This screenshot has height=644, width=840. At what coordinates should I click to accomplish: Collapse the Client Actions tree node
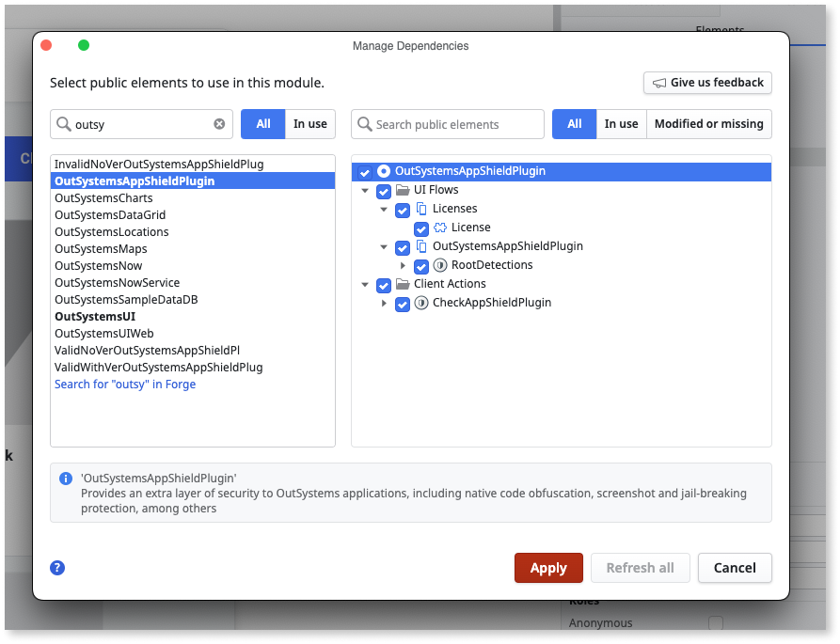(x=365, y=283)
